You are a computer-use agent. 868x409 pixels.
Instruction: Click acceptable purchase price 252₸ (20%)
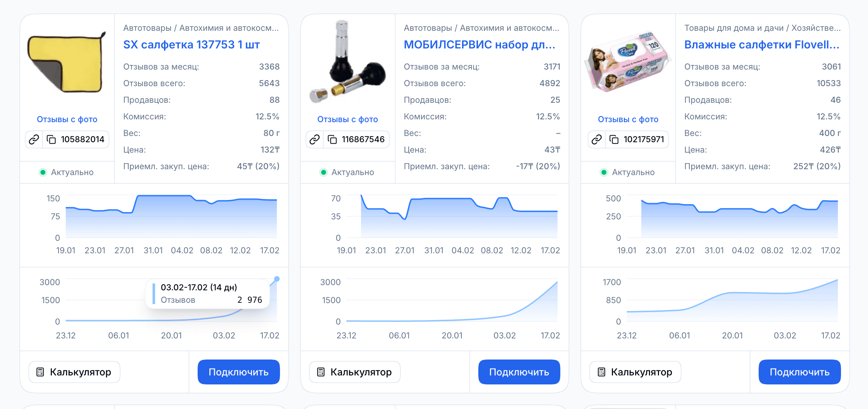point(817,166)
